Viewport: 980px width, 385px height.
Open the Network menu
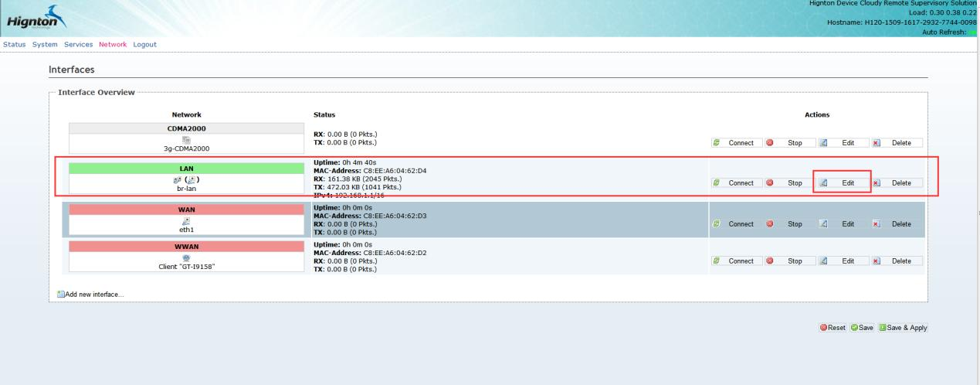113,44
